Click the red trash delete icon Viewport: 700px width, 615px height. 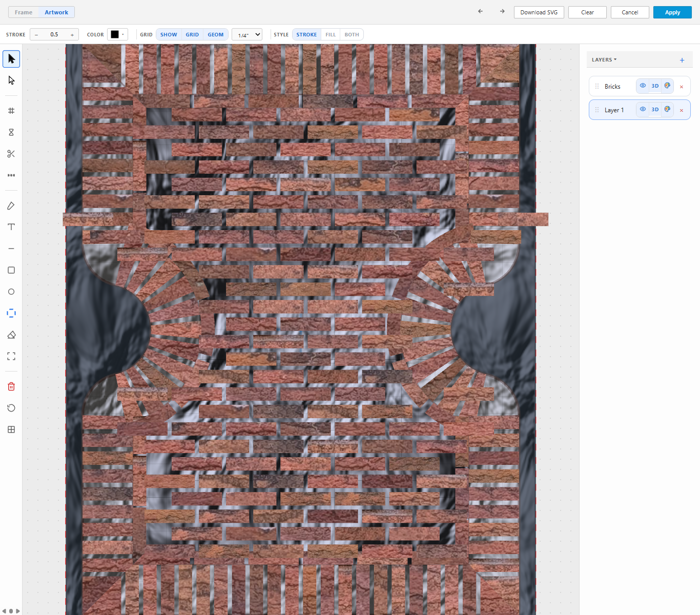point(11,386)
